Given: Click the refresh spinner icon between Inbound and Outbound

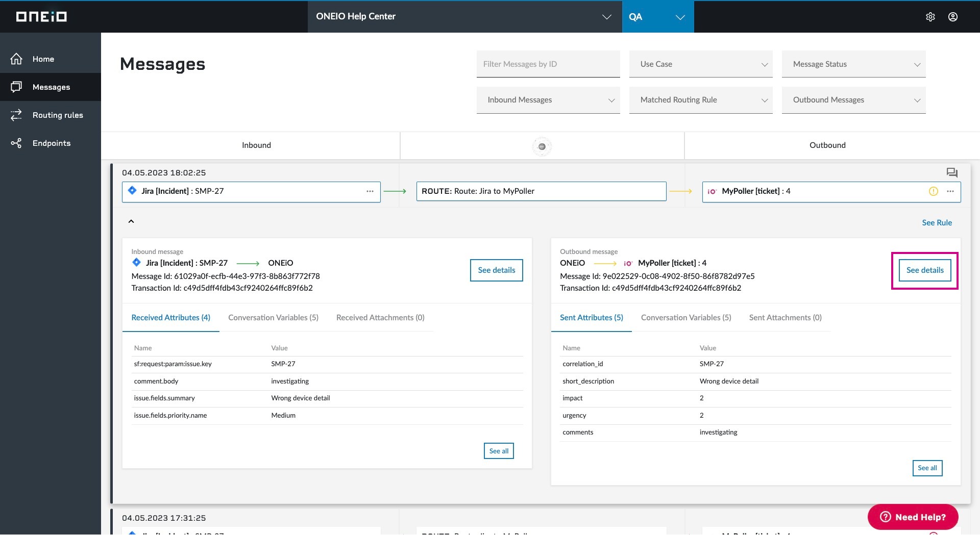Looking at the screenshot, I should click(x=542, y=146).
